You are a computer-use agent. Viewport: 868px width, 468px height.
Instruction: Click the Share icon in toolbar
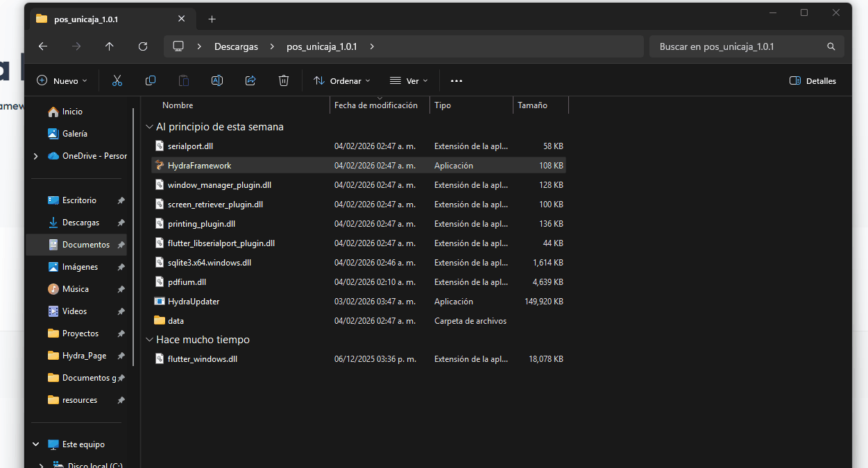coord(250,81)
